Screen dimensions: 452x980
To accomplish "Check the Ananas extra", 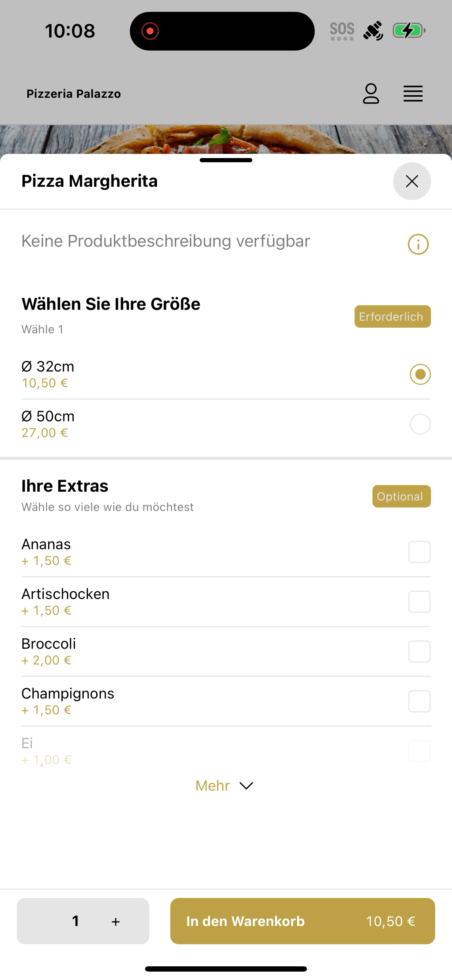I will coord(419,552).
